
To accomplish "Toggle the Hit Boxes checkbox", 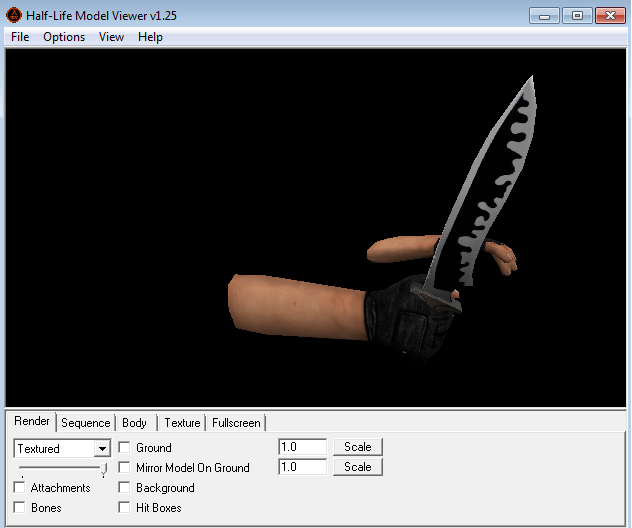I will (124, 507).
